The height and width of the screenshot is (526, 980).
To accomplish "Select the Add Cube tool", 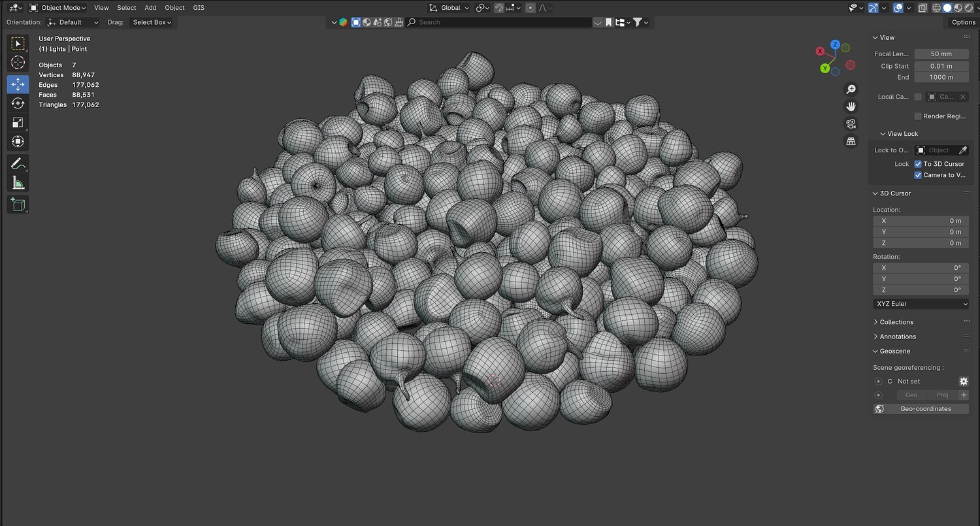I will (x=18, y=205).
